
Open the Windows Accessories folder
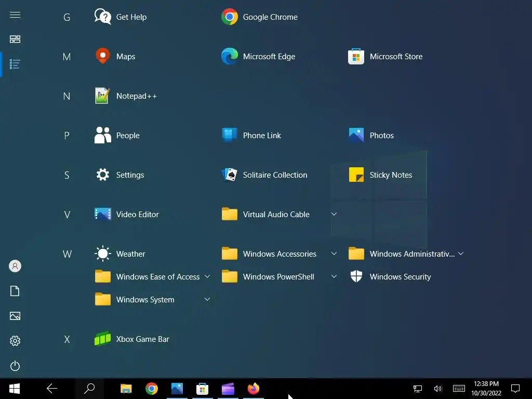pos(269,254)
